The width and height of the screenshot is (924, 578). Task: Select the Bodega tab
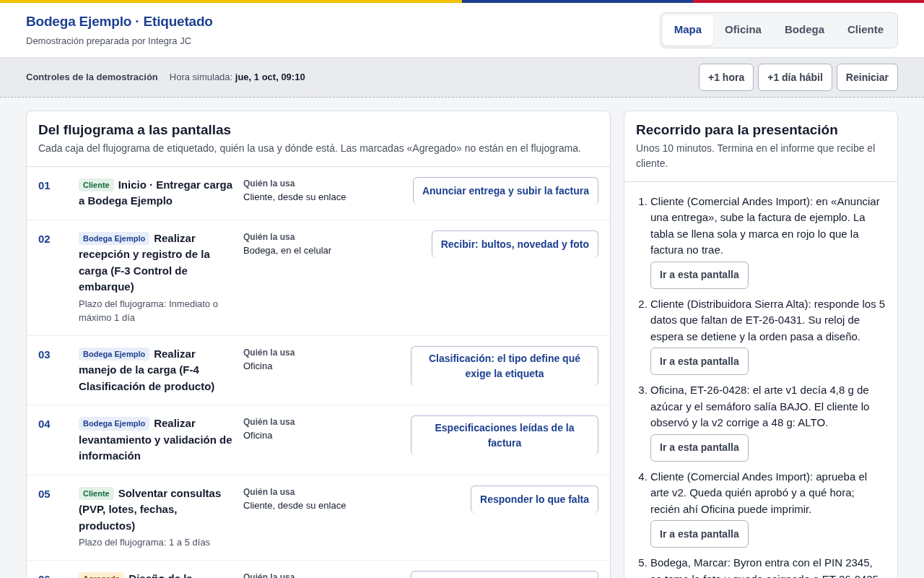click(804, 30)
